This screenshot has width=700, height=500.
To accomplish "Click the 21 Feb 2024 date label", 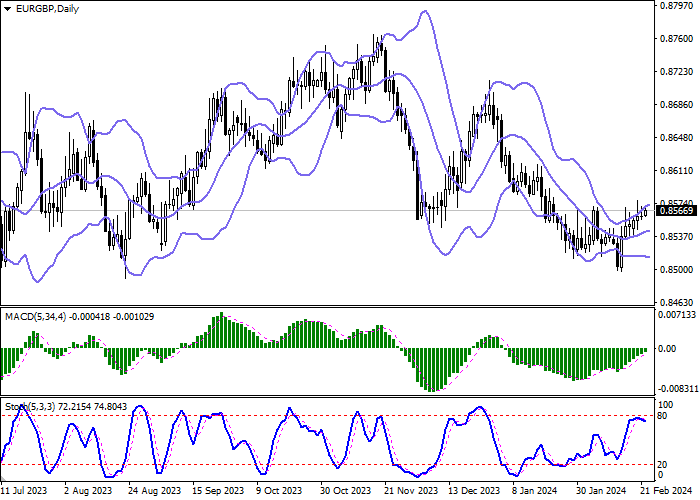I will [x=666, y=491].
